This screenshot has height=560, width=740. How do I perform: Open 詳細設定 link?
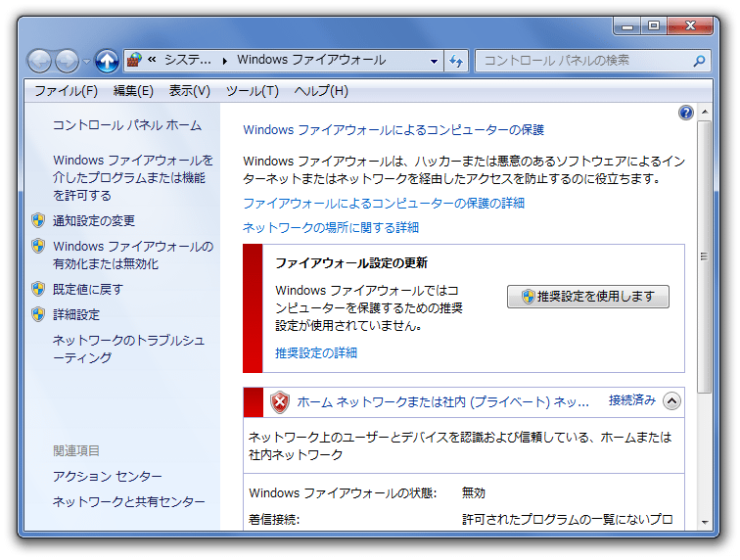coord(76,314)
